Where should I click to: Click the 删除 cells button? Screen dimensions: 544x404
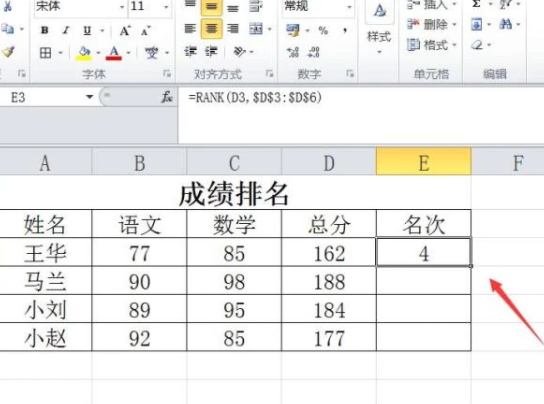[432, 24]
